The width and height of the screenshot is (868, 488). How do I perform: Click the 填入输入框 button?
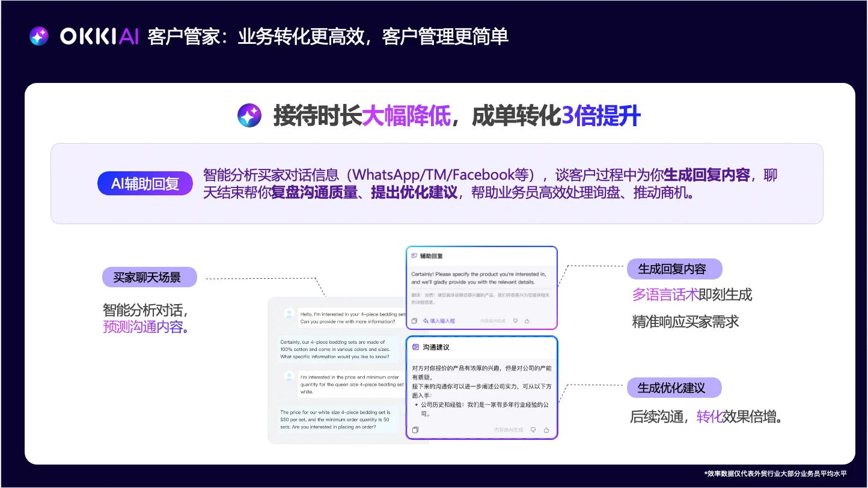tap(443, 320)
